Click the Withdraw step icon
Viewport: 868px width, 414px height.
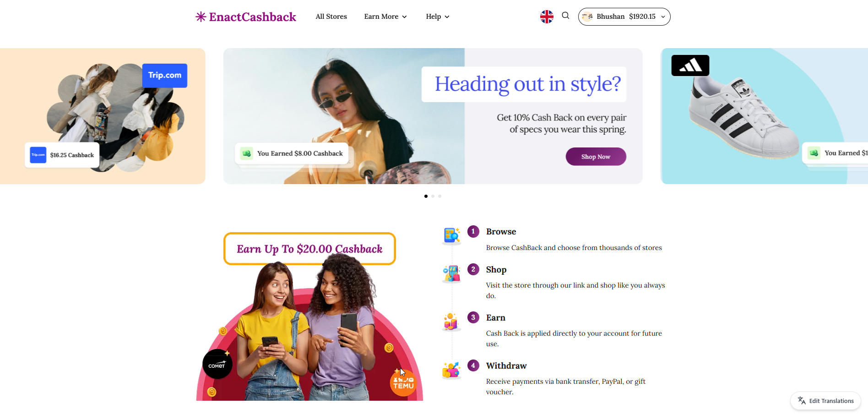point(451,370)
